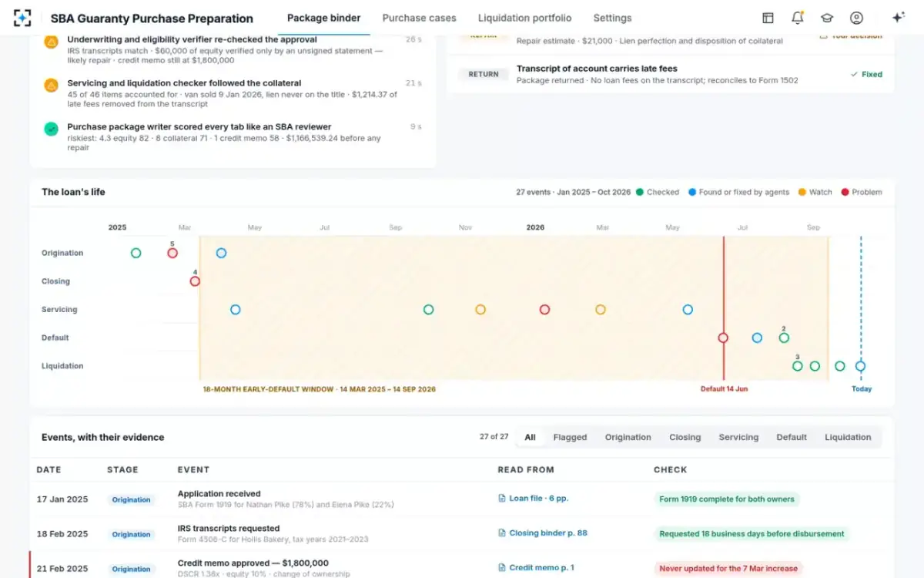Open Credit memo p. 1 document link

(536, 568)
